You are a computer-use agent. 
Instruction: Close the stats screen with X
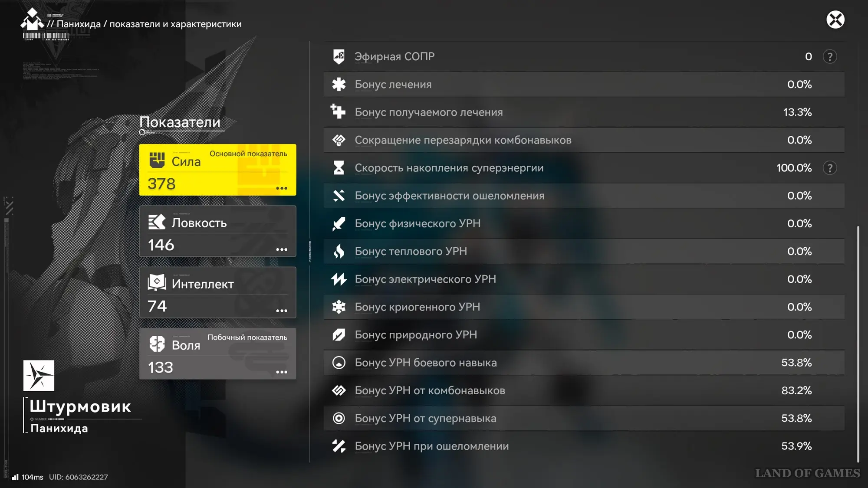835,20
